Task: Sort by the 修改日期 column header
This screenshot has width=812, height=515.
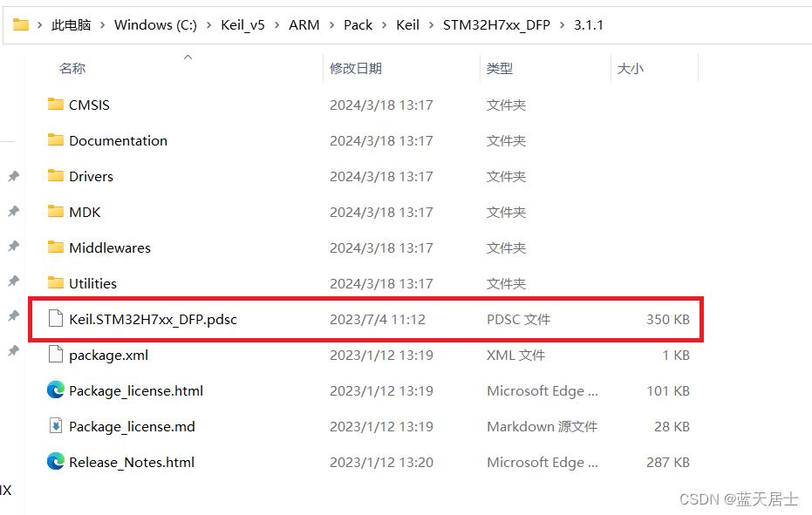Action: [356, 68]
